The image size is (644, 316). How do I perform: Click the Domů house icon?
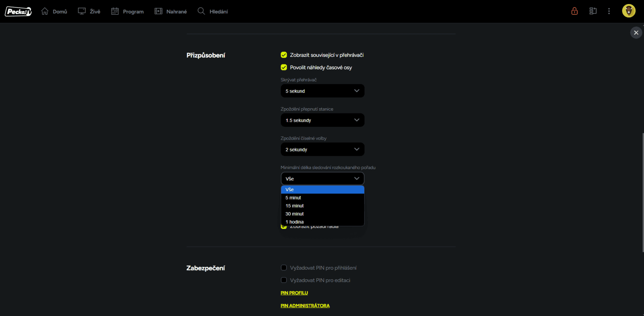point(45,11)
